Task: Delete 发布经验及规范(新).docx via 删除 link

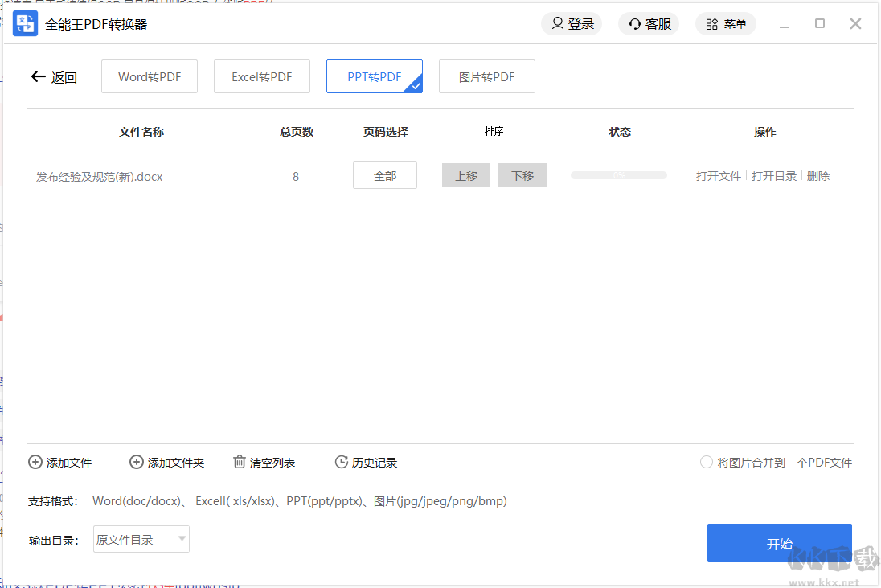Action: 817,175
